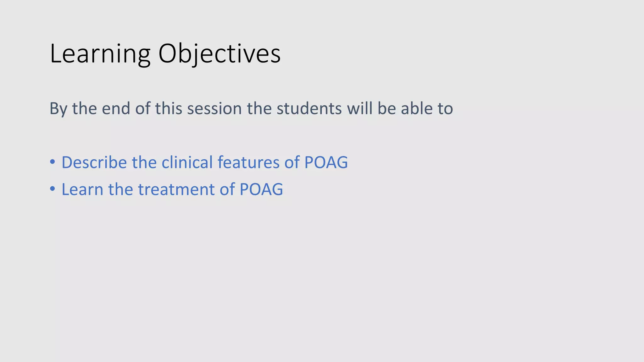Click "POAG" in the treatment bullet
Viewport: 644px width, 362px height.
coord(261,189)
